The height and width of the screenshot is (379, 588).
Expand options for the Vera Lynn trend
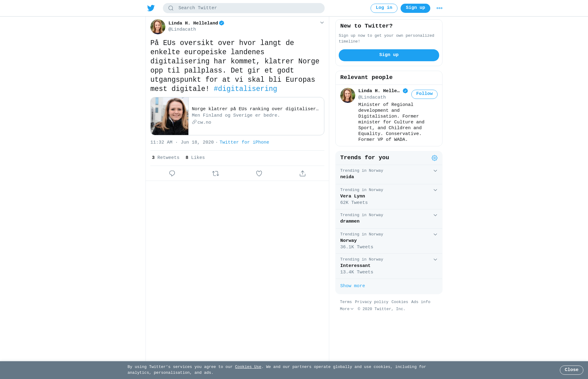coord(435,190)
